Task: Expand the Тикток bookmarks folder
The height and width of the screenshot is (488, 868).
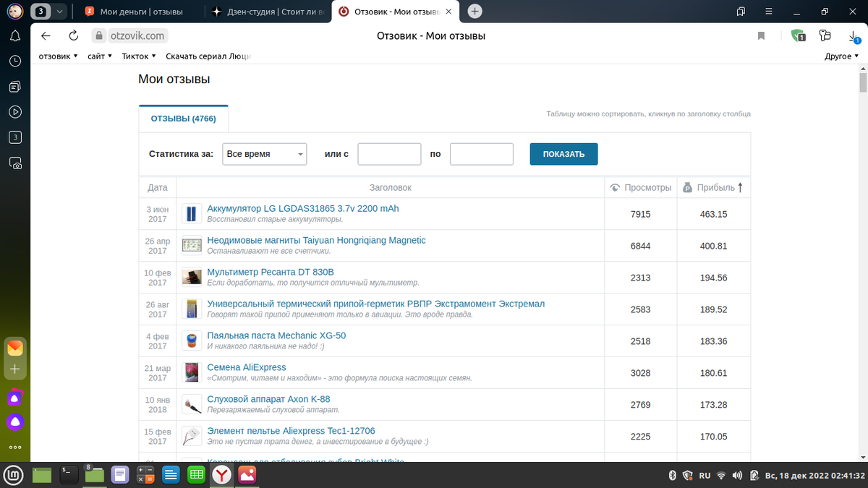Action: (139, 56)
